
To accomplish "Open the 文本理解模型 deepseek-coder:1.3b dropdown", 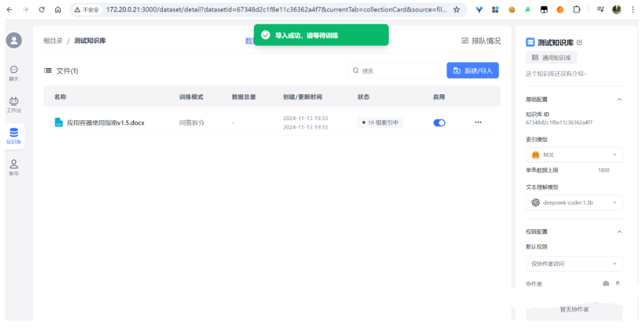I will 574,203.
